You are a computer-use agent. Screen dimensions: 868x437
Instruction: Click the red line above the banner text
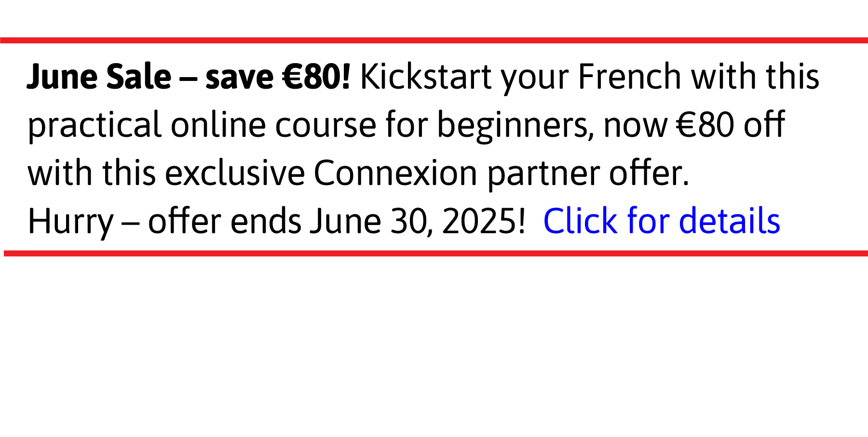point(434,40)
